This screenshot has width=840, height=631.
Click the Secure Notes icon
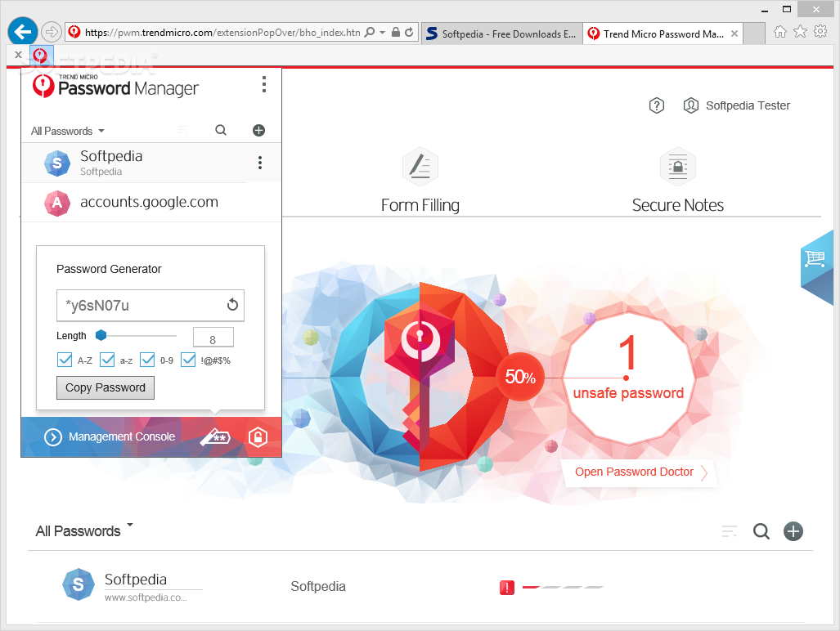[678, 167]
